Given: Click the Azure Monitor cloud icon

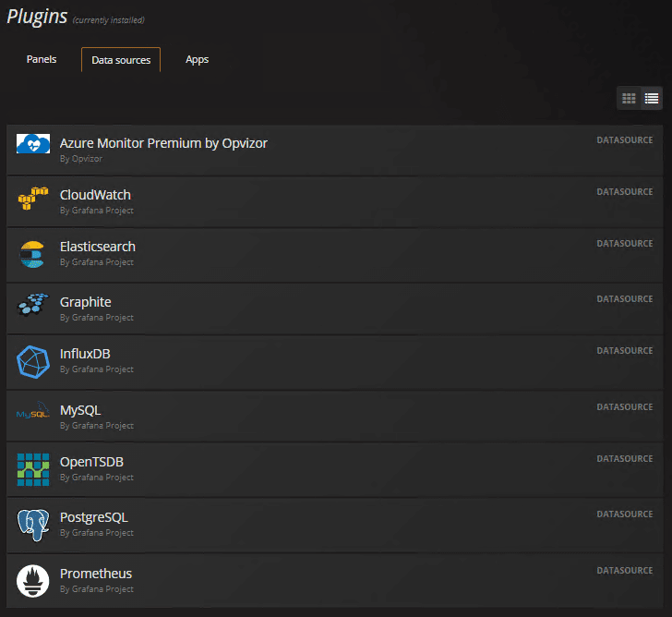Looking at the screenshot, I should click(x=33, y=144).
